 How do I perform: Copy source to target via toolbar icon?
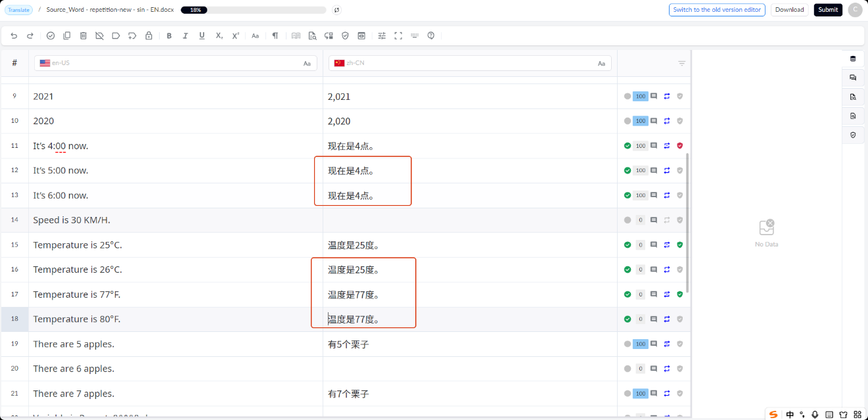[x=67, y=35]
